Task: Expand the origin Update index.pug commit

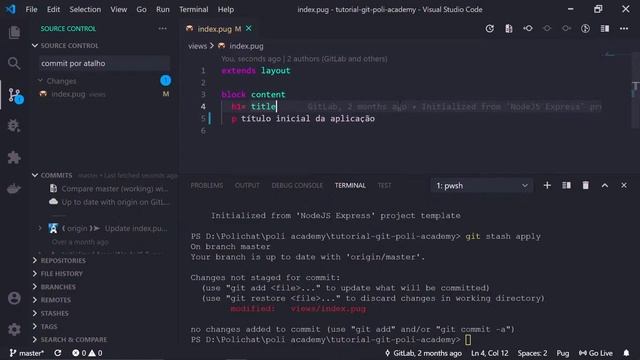Action: point(40,228)
